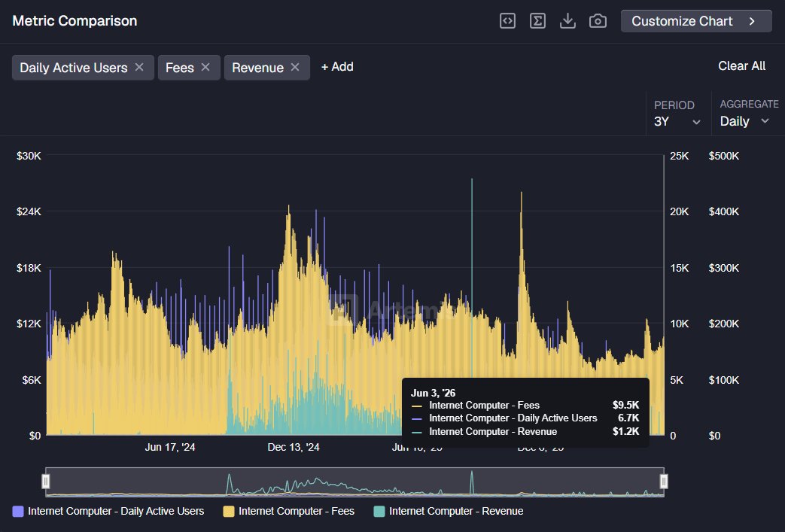This screenshot has height=532, width=785.
Task: Click the Jun 17, '24 date label
Action: coord(170,447)
